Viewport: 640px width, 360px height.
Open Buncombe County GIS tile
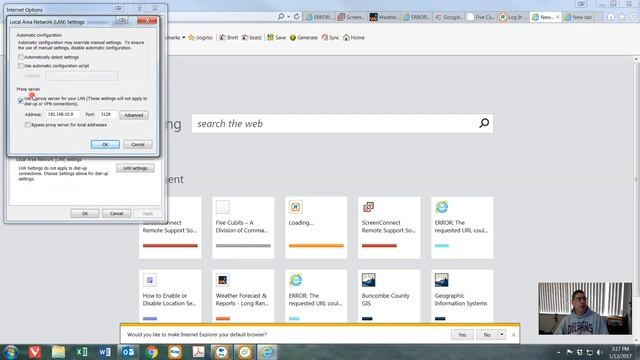(x=389, y=296)
